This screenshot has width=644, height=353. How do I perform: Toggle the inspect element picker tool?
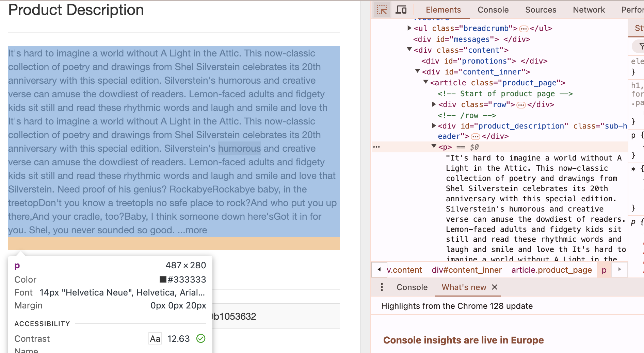pos(382,10)
